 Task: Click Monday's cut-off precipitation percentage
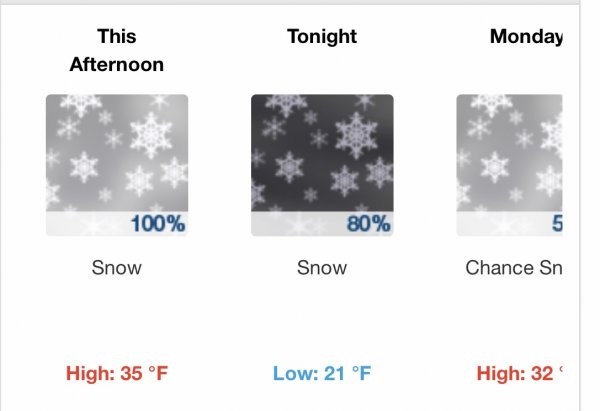(x=556, y=224)
